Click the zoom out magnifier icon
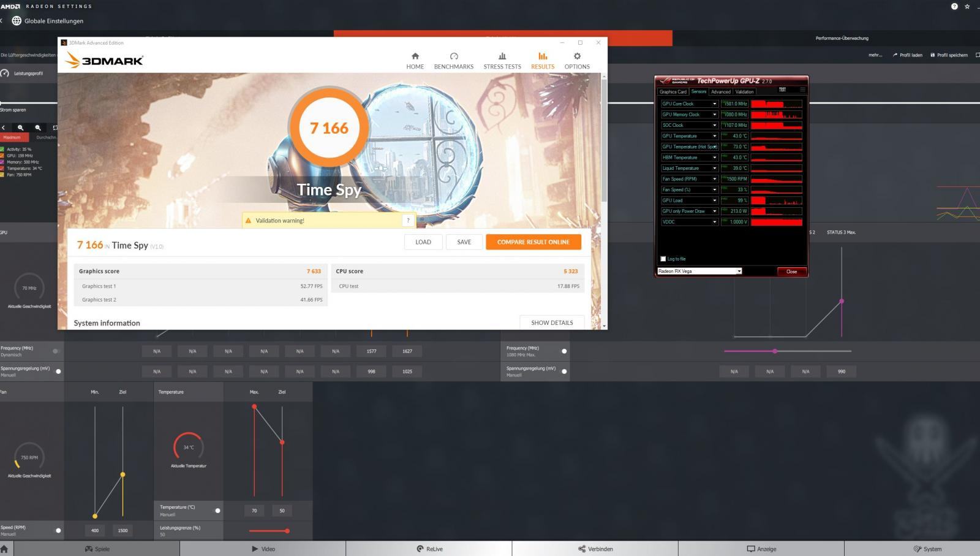The height and width of the screenshot is (556, 980). pyautogui.click(x=38, y=128)
